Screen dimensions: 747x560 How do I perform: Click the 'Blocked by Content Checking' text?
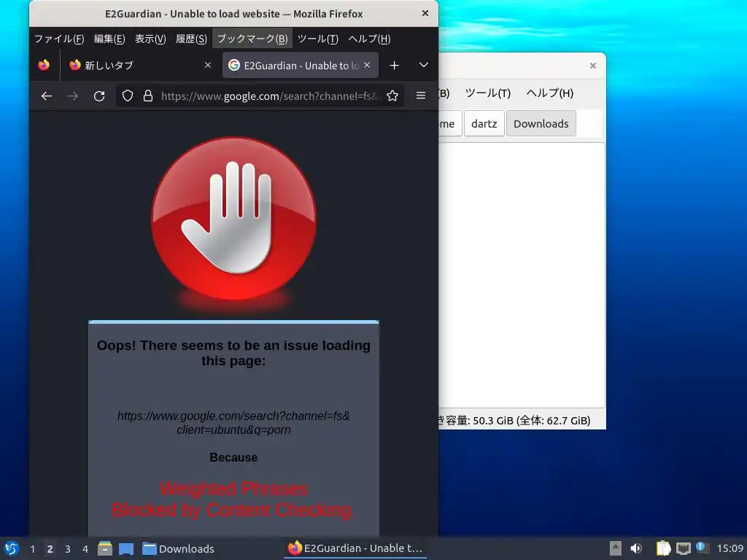pos(233,510)
